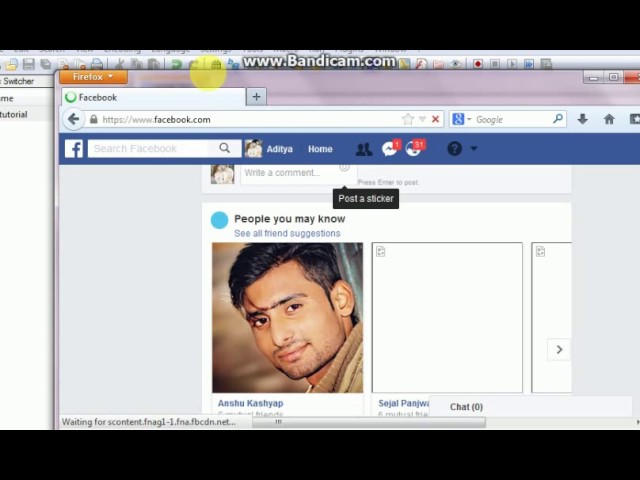Open the Sejal Panjwa profile name link
Image resolution: width=640 pixels, height=480 pixels.
404,403
